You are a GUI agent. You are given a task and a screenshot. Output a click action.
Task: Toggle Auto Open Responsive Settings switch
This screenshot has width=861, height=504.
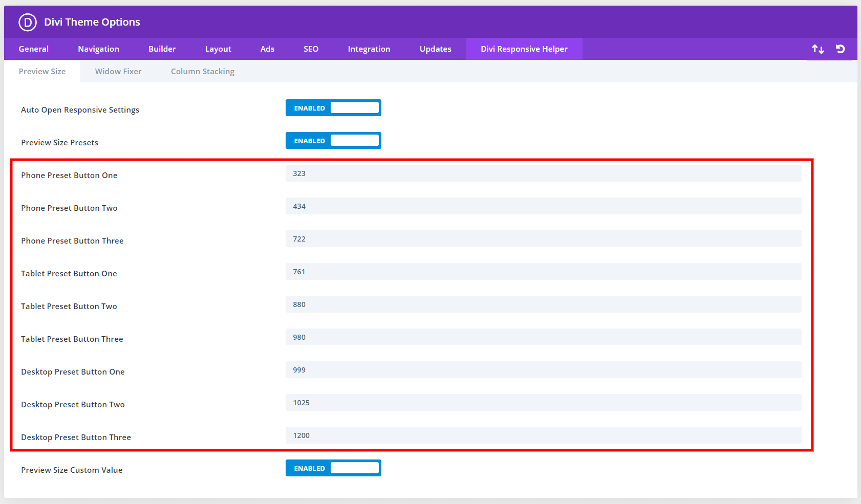(x=333, y=108)
